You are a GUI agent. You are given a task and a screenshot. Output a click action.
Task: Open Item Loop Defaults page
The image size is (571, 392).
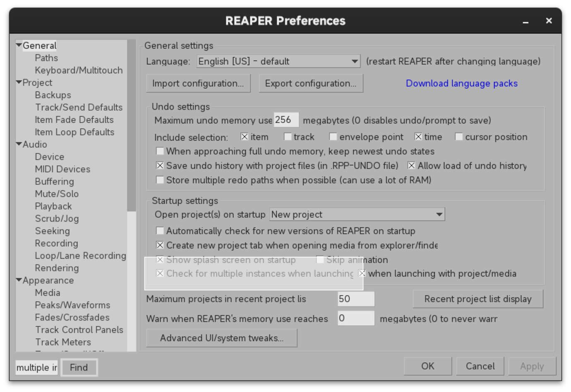coord(74,132)
